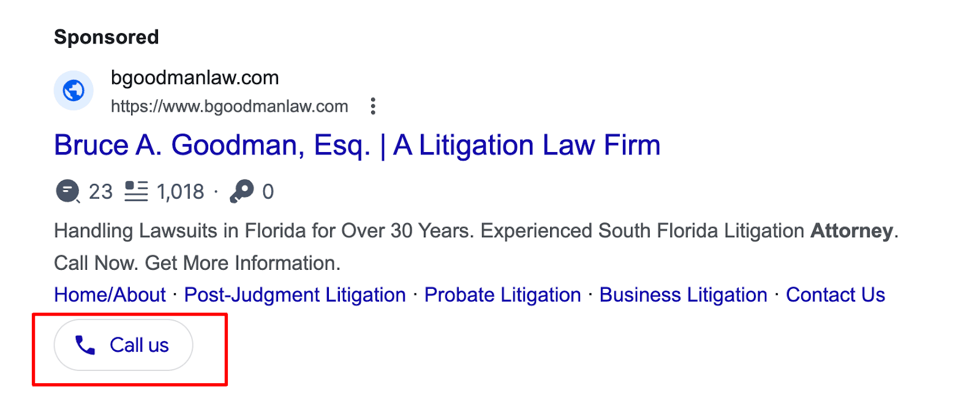Click the phone handset icon

[85, 345]
